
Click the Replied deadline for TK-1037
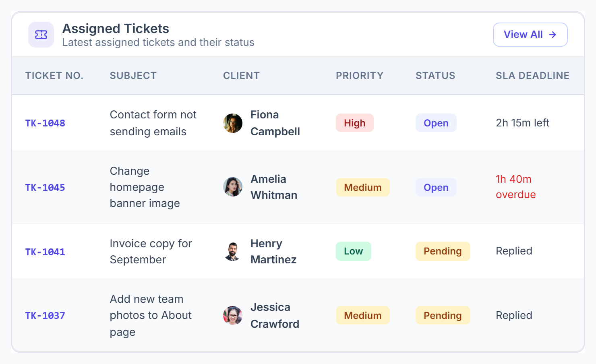(x=514, y=315)
